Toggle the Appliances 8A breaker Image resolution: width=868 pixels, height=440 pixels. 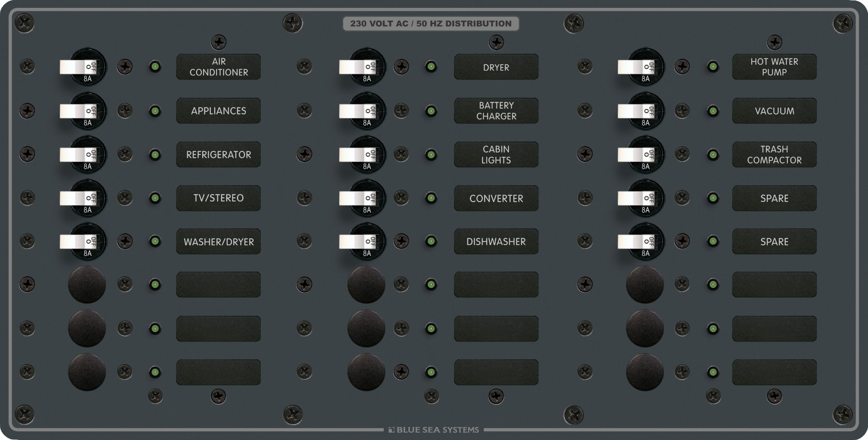click(x=78, y=111)
